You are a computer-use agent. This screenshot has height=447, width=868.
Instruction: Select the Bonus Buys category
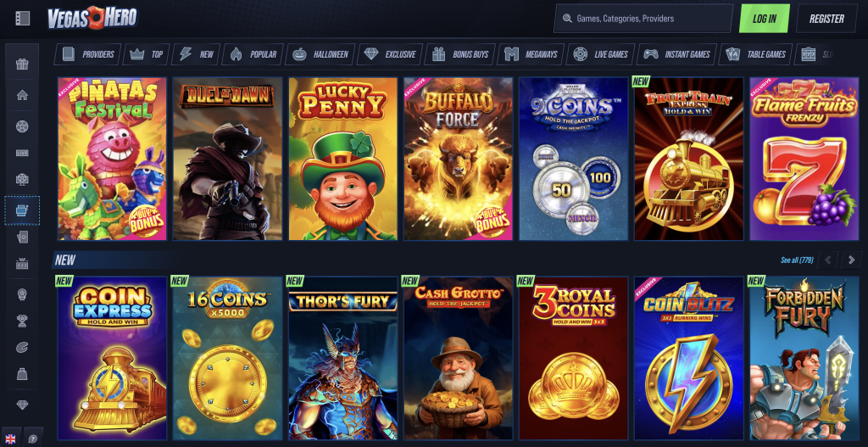(460, 54)
